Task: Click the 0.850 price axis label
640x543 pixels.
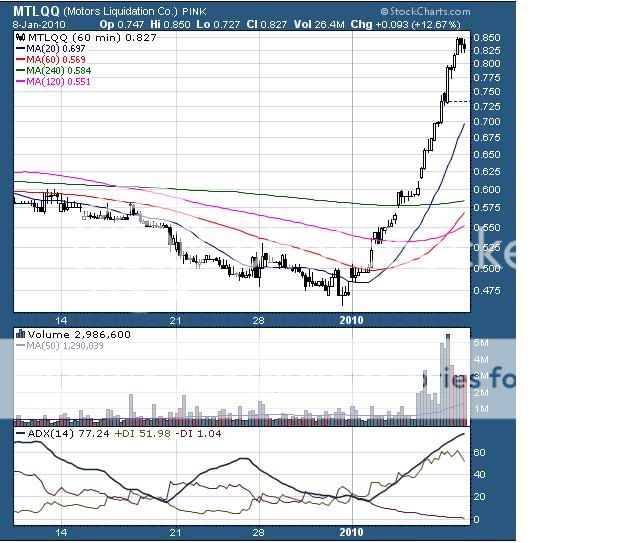Action: (487, 37)
